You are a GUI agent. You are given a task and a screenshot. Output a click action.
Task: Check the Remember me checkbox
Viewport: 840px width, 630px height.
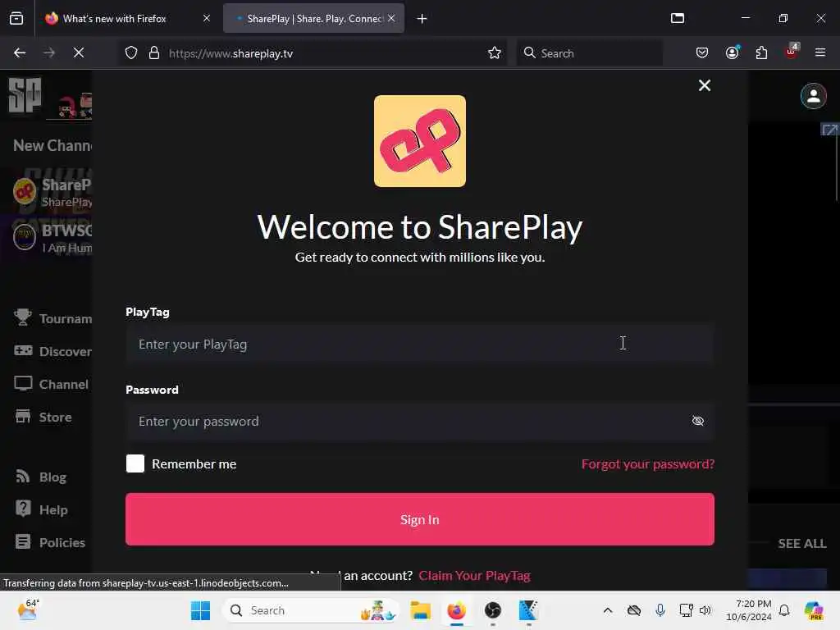click(x=135, y=463)
